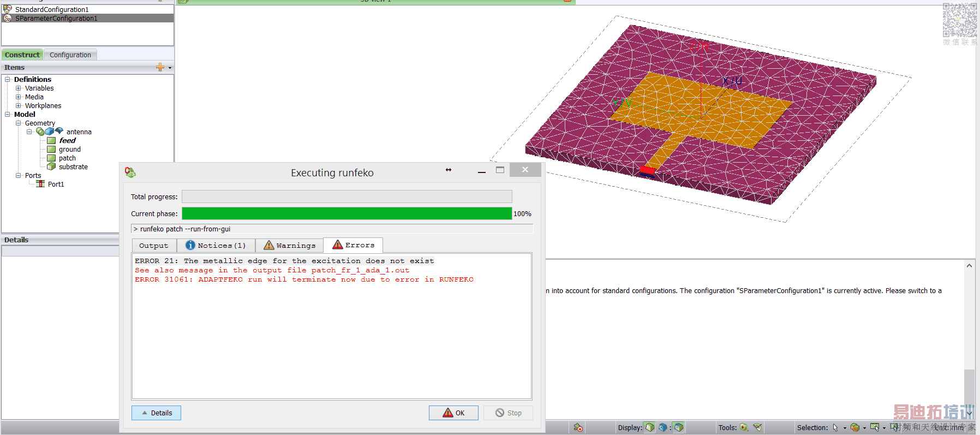Click the substrate solid icon in tree

point(51,166)
